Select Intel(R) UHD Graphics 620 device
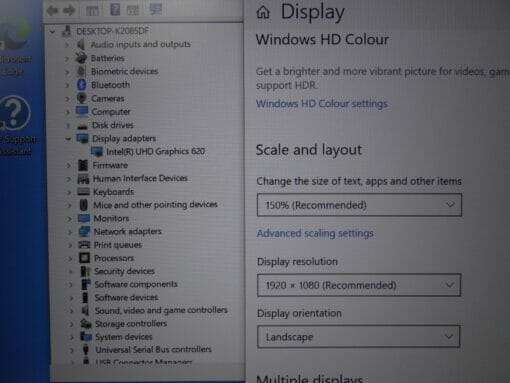The width and height of the screenshot is (510, 383). click(155, 151)
